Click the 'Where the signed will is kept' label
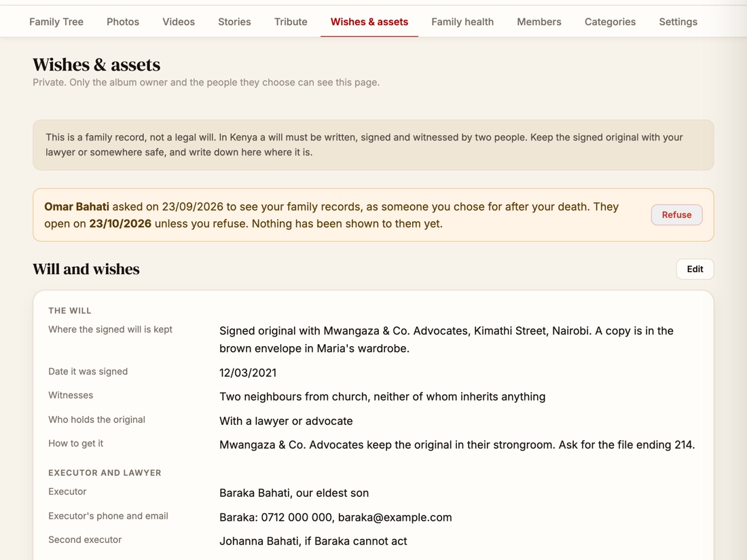This screenshot has width=747, height=560. click(x=110, y=329)
